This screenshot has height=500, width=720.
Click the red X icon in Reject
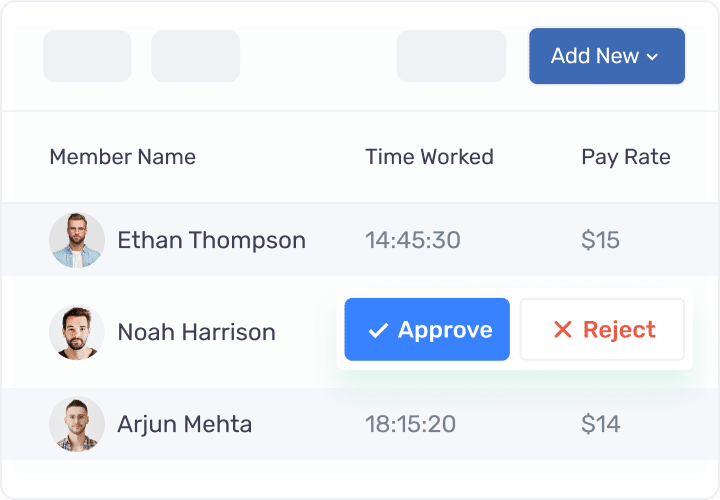(562, 329)
